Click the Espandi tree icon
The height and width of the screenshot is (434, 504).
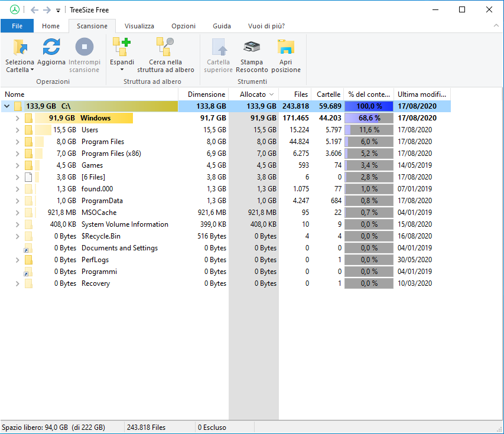tap(122, 47)
